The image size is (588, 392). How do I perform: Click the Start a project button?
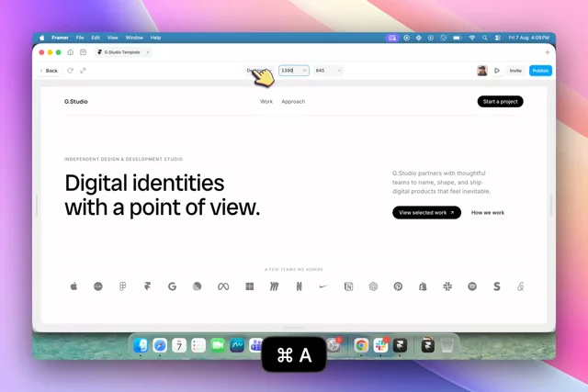(x=500, y=102)
